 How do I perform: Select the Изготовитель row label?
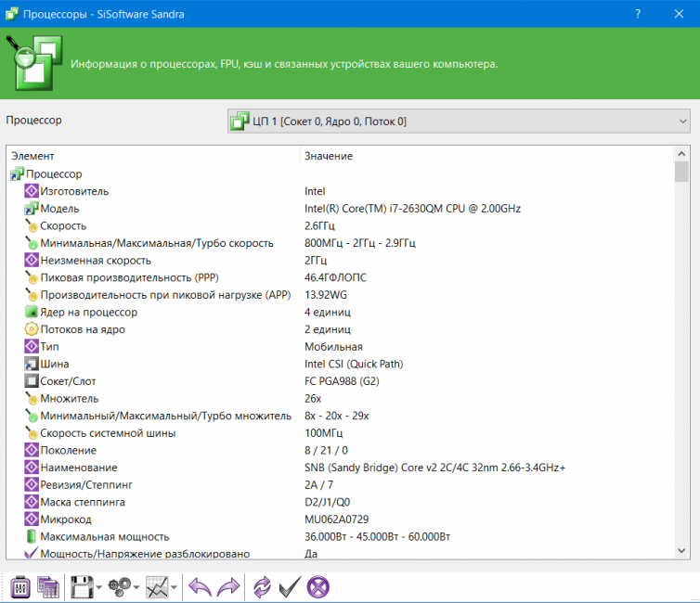tap(74, 191)
